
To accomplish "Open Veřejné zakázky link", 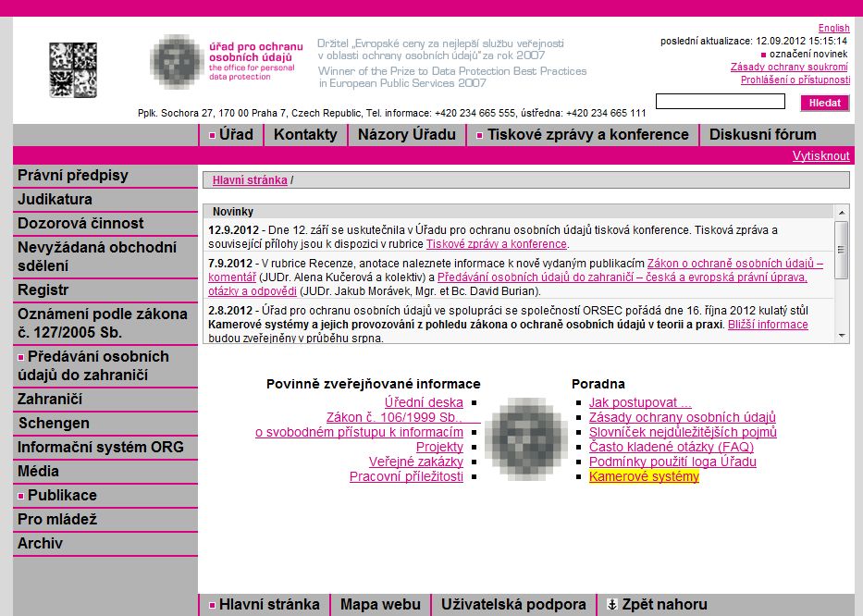I will [x=416, y=462].
